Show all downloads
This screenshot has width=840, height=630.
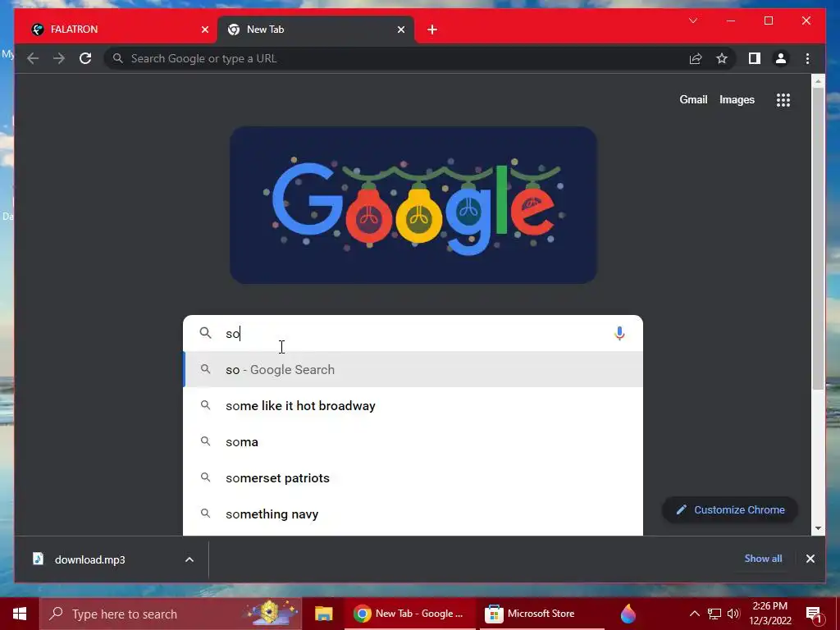763,558
